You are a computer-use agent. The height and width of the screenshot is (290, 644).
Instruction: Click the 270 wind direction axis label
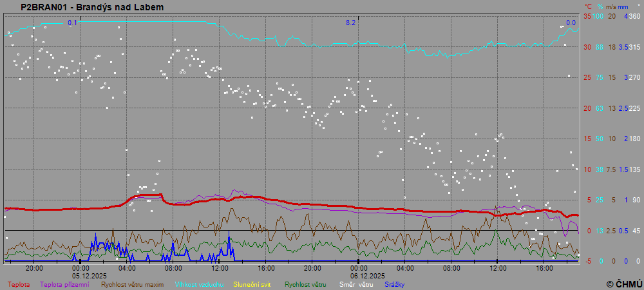[634, 77]
